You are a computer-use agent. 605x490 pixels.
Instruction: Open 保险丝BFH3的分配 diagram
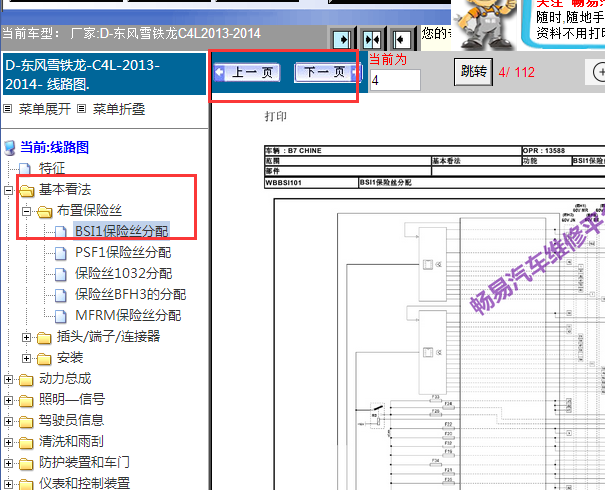pyautogui.click(x=131, y=294)
